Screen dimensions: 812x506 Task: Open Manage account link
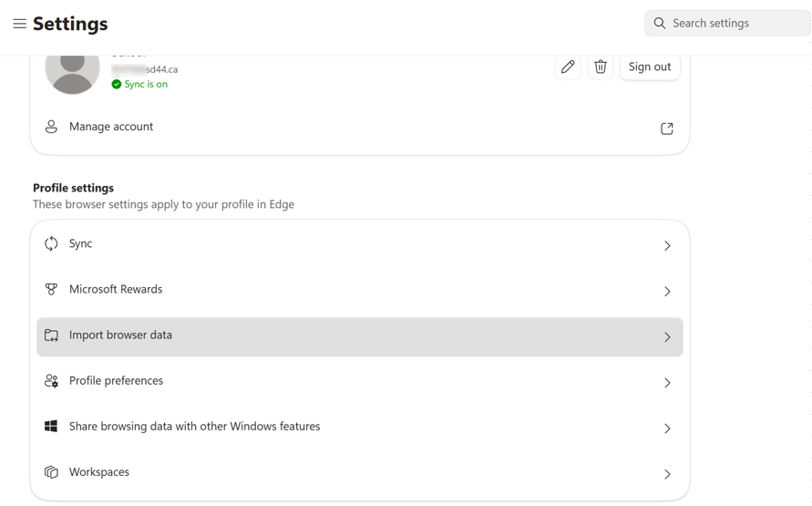(x=359, y=127)
